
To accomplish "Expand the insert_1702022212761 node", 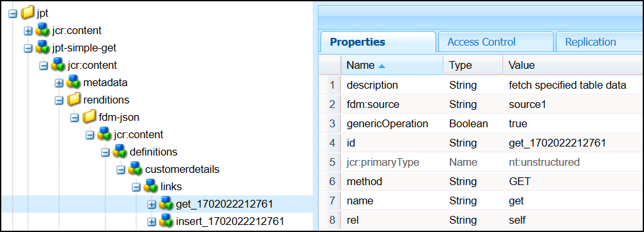I will [152, 222].
